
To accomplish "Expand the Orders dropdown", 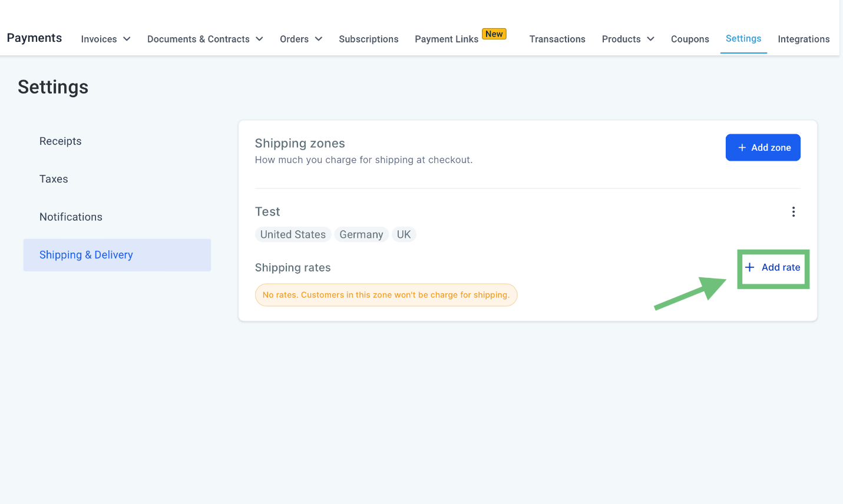I will pos(301,39).
